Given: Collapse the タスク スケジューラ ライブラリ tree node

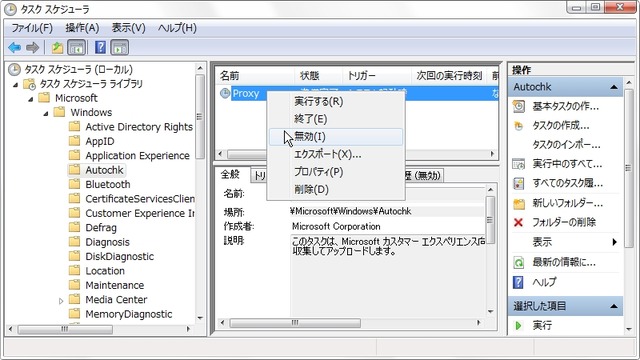Looking at the screenshot, I should [16, 85].
